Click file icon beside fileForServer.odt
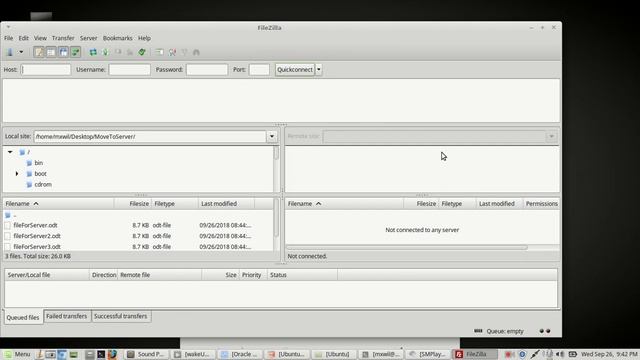640x360 pixels. pyautogui.click(x=7, y=225)
